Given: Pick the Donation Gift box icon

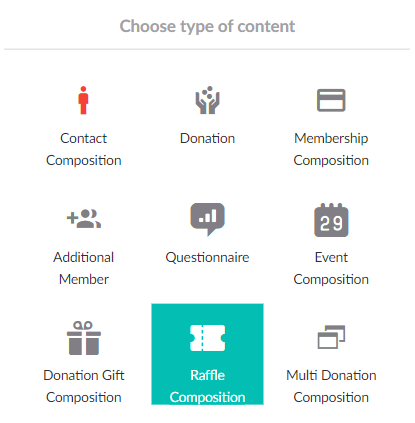Looking at the screenshot, I should [84, 338].
